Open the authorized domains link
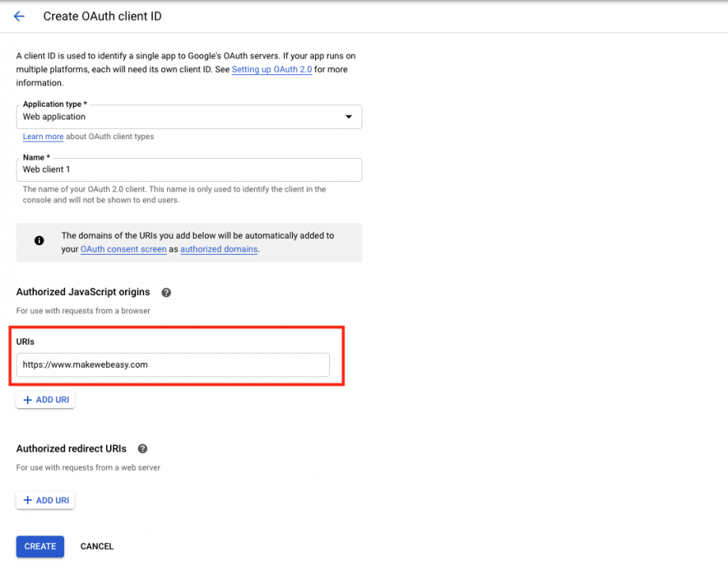Screen dimensions: 728x575 coord(218,248)
